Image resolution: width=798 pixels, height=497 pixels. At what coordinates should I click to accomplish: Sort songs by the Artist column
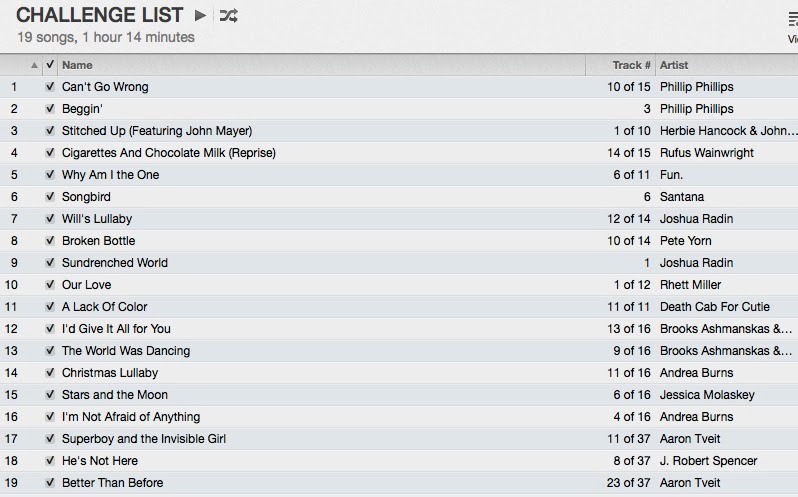point(725,65)
